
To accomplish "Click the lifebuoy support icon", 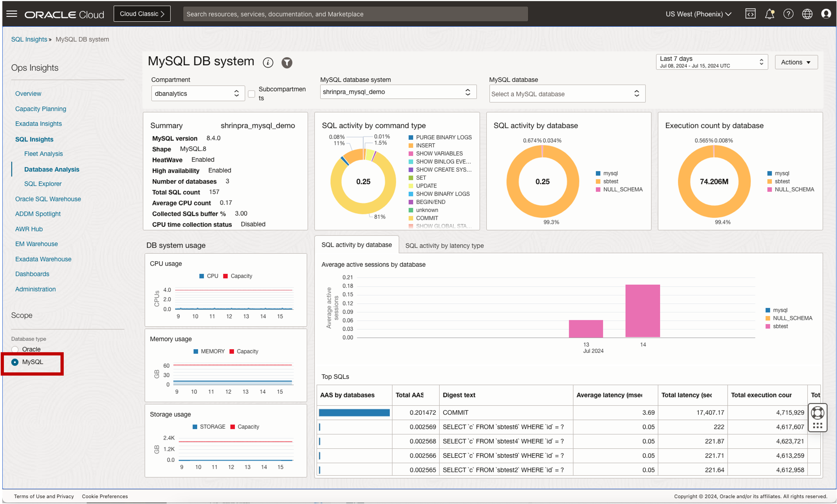I will pos(817,413).
